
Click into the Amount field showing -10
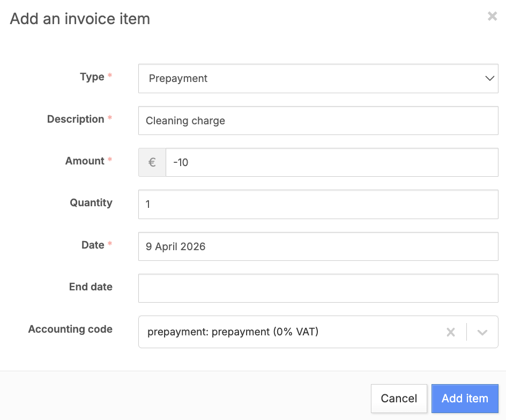[332, 162]
